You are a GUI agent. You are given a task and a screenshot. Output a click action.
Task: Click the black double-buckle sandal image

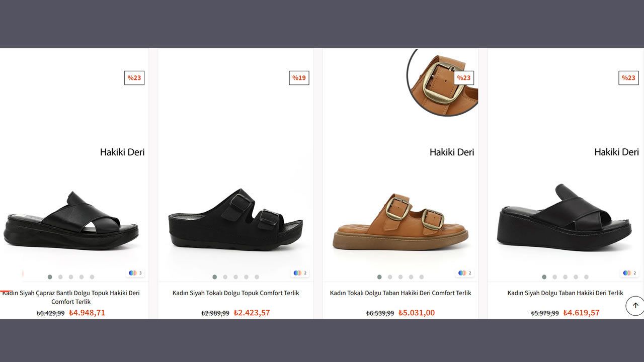235,220
